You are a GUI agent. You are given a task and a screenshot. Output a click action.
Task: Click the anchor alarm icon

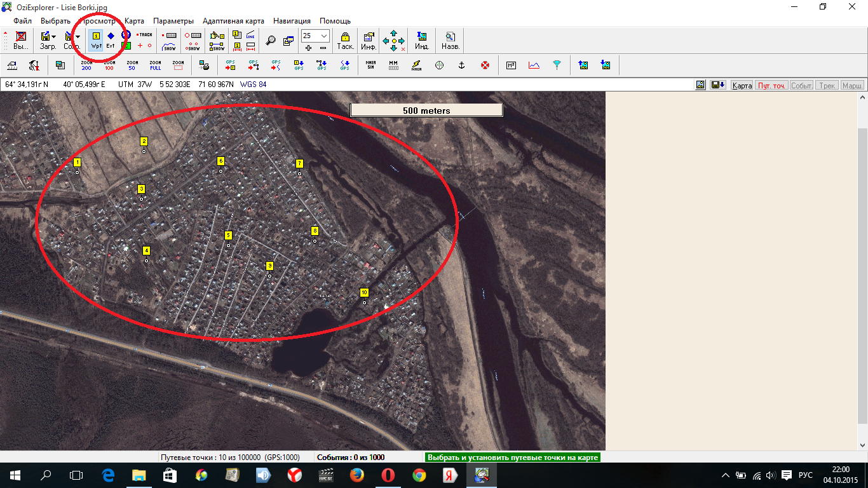(x=462, y=65)
